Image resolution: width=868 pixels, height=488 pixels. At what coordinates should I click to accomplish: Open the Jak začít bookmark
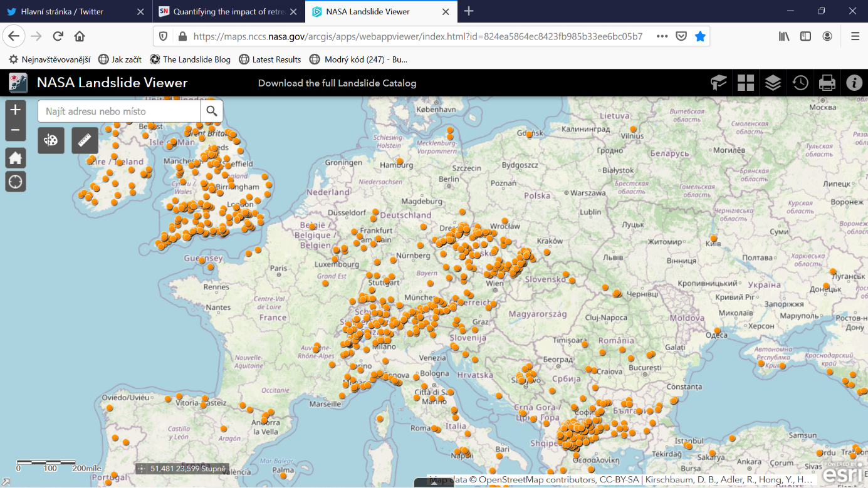[x=120, y=60]
